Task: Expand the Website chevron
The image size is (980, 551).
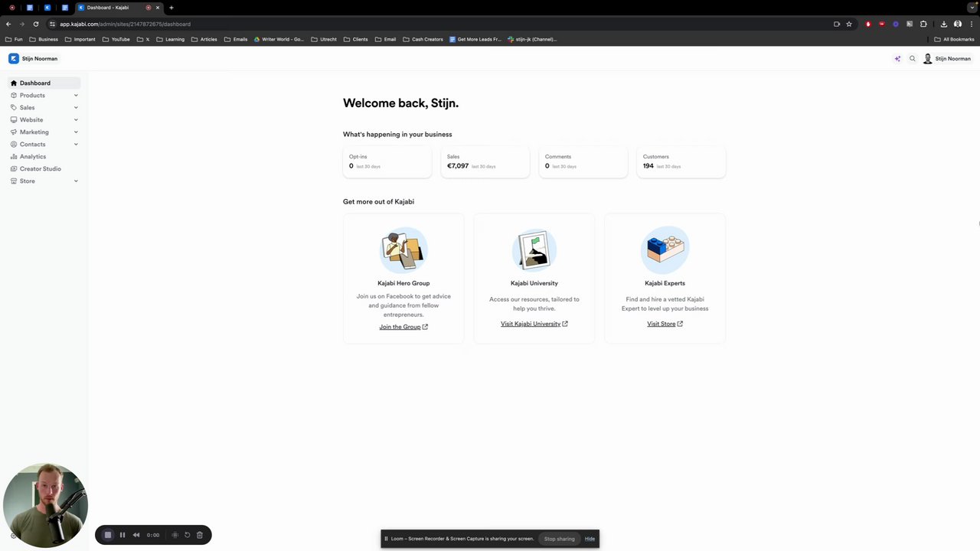Action: [x=76, y=119]
